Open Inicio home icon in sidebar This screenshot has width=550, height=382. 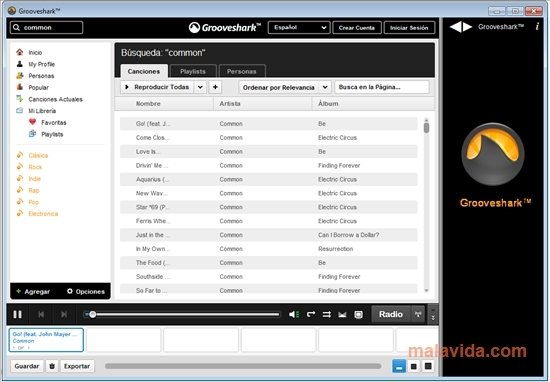point(20,52)
